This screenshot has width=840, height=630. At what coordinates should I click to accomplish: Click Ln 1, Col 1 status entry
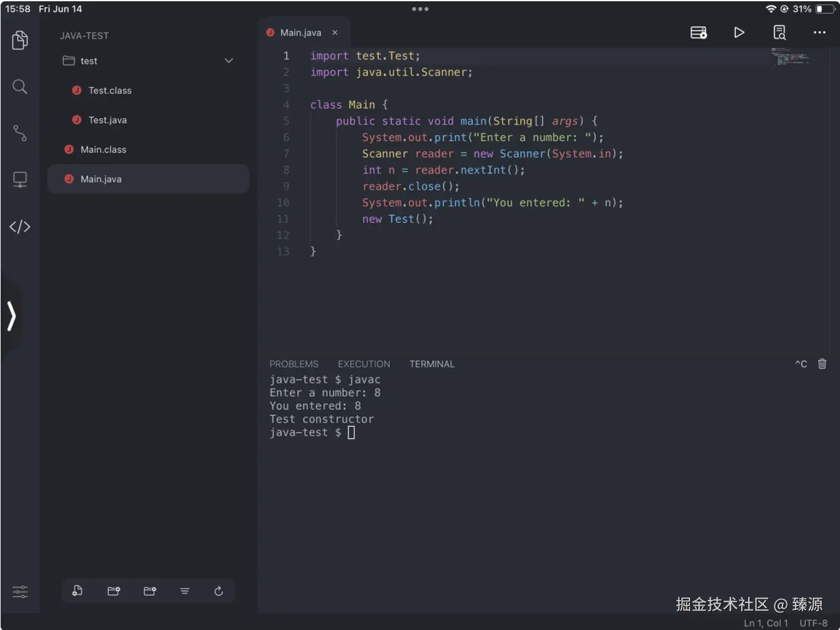pos(766,623)
